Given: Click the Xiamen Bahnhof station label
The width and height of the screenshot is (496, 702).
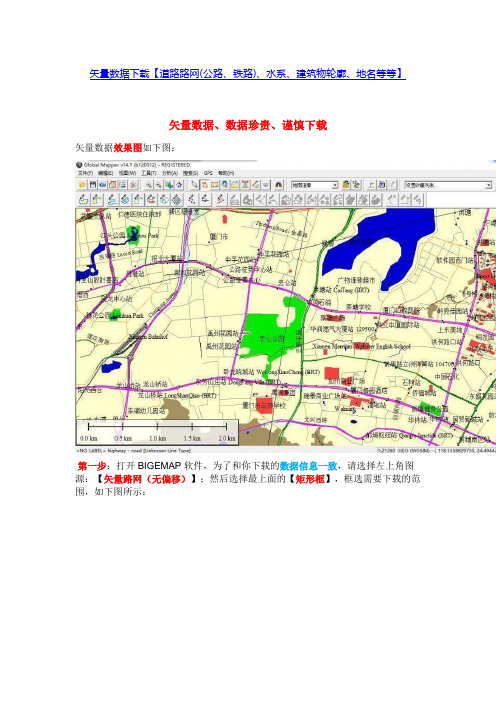Looking at the screenshot, I should pos(148,336).
